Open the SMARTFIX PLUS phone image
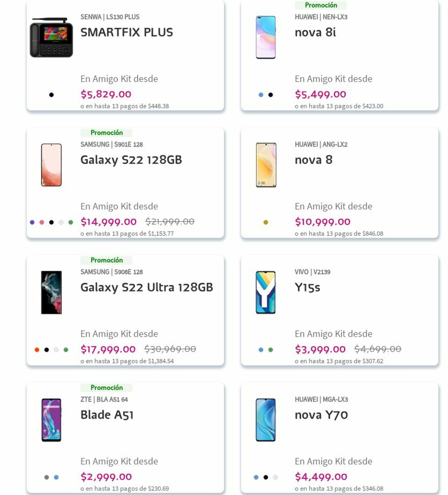448x495 pixels. click(x=51, y=38)
